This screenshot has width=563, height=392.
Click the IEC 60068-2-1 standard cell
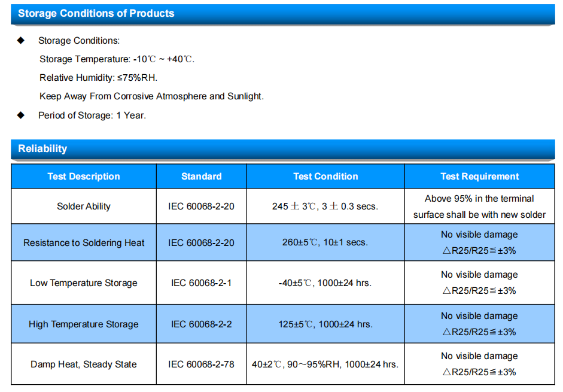point(202,282)
